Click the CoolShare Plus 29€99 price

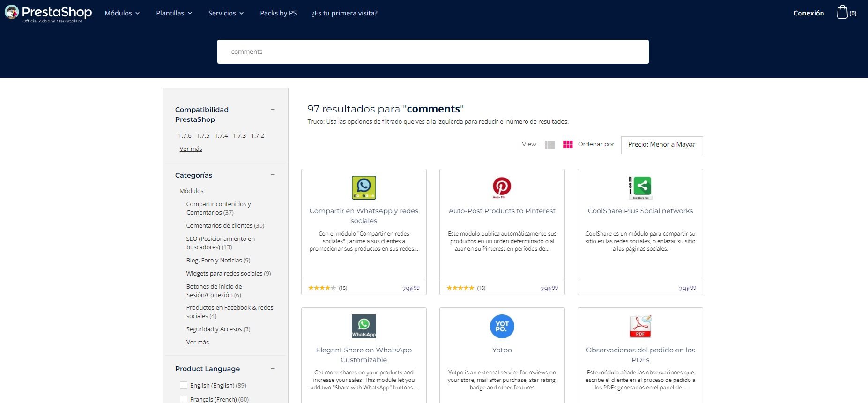point(687,289)
